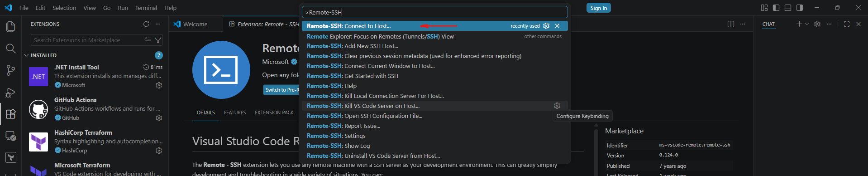Open Run and Debug view
The height and width of the screenshot is (176, 868).
10,92
